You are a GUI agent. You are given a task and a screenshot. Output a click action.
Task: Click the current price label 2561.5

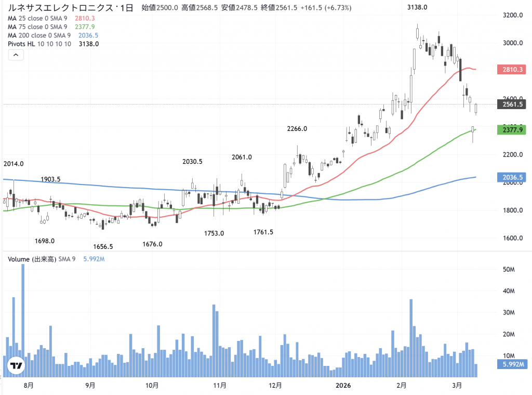tap(512, 104)
